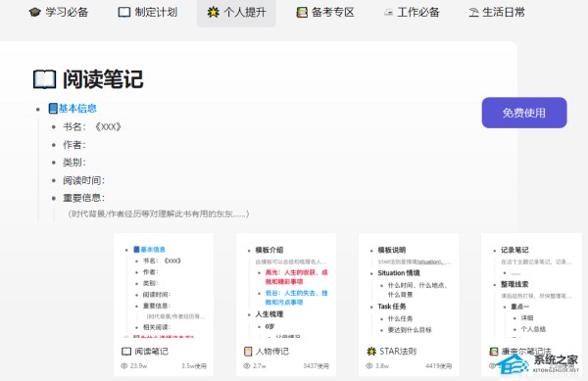
Task: Click the graduation cap icon beside 学习必备
Action: point(35,13)
